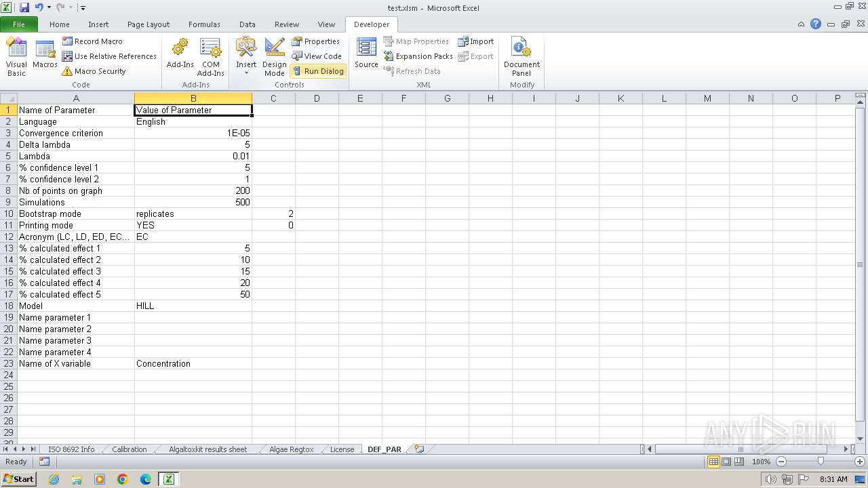Toggle Design Mode
Screen dimensions: 868x488
click(274, 57)
